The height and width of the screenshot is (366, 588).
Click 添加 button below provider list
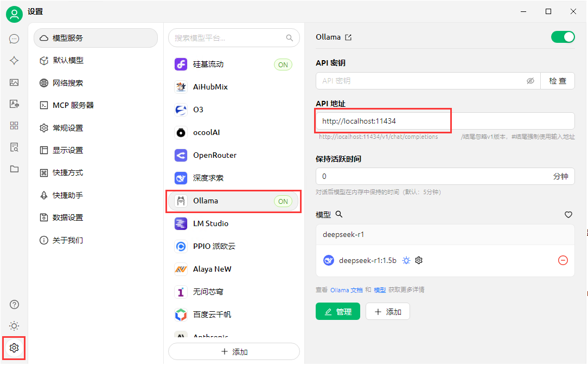click(x=234, y=352)
